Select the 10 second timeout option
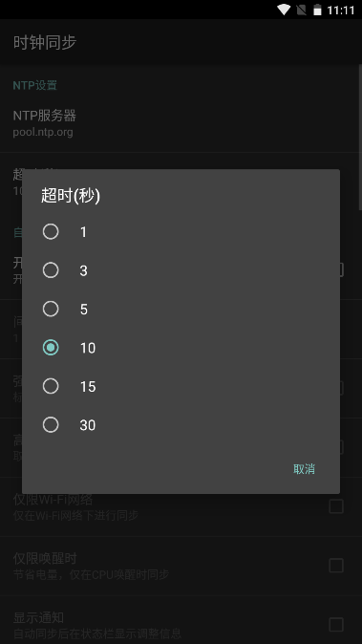The image size is (362, 644). tap(181, 348)
